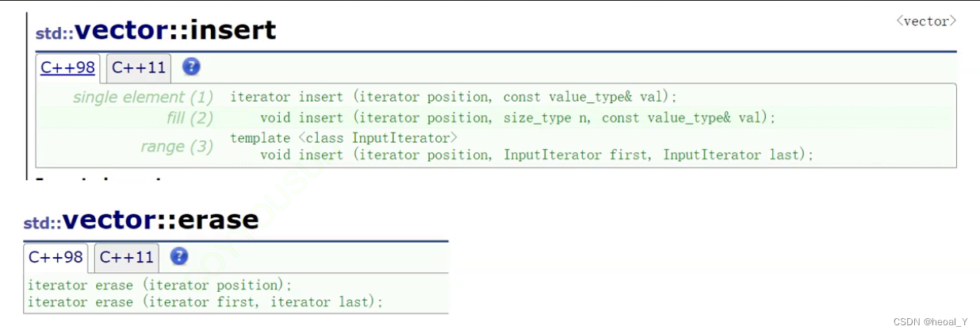Click the help question-mark icon beside insert tabs

(x=191, y=67)
